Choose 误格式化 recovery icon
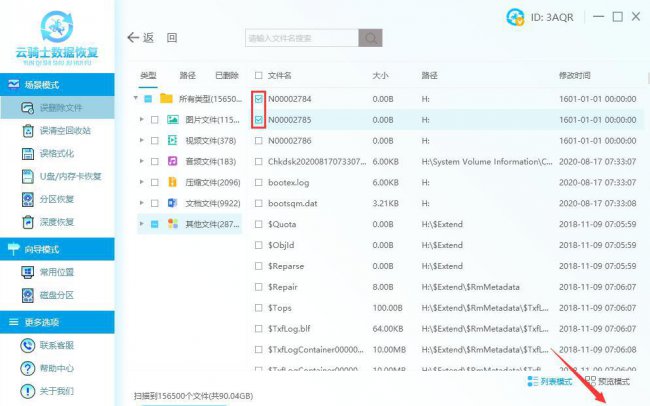Image resolution: width=650 pixels, height=406 pixels. click(28, 154)
